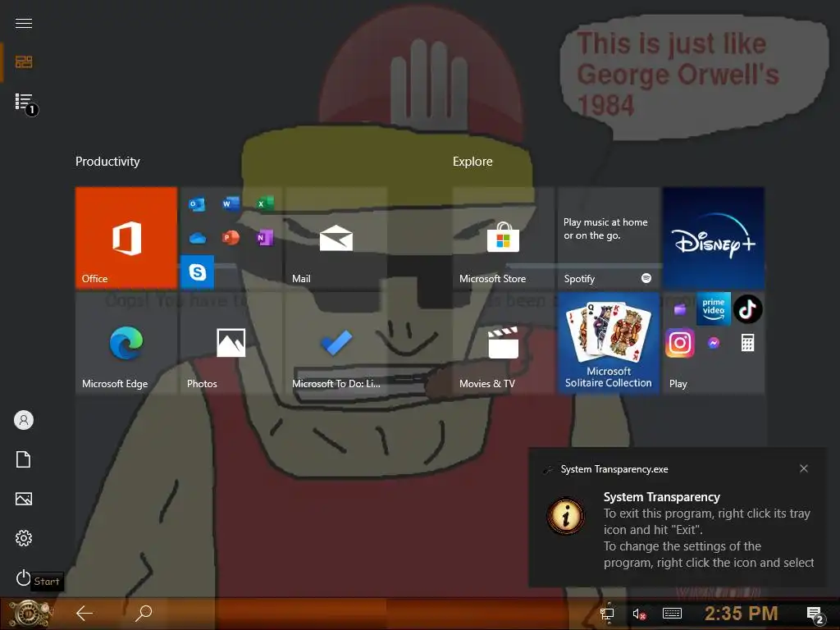Switch to All apps list view
The height and width of the screenshot is (630, 840).
click(24, 102)
